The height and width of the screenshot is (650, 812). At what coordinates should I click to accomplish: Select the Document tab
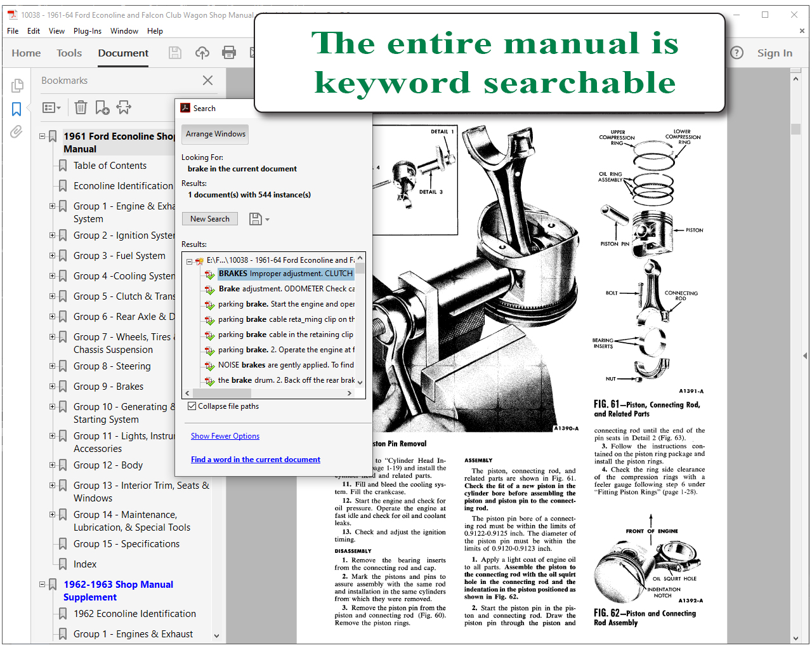coord(123,53)
